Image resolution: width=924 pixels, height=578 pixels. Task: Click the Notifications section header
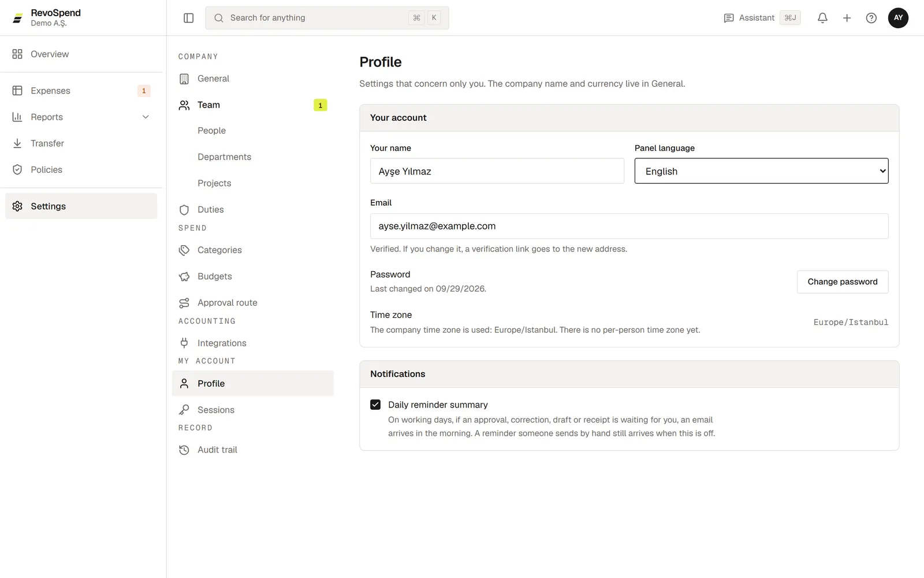pos(629,374)
